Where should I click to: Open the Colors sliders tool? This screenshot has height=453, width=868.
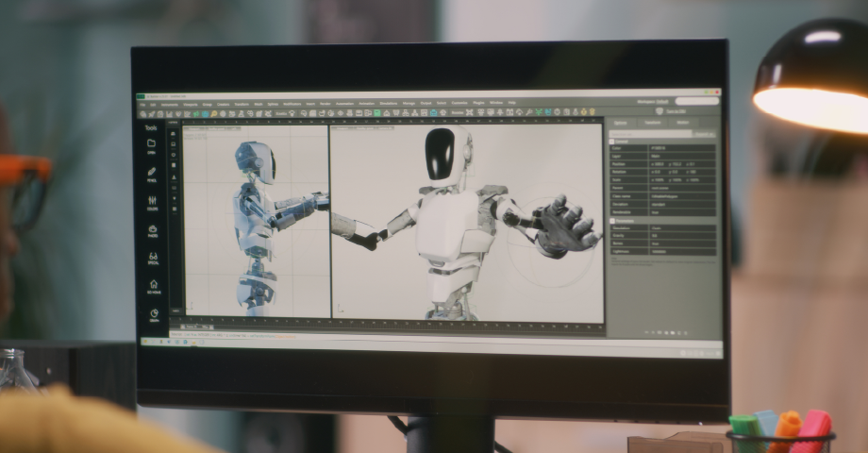[x=152, y=203]
